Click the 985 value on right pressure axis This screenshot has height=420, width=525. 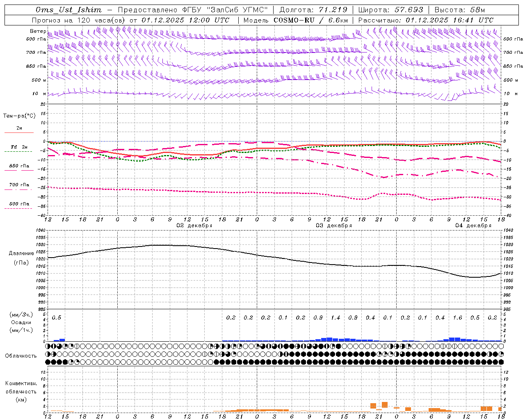[508, 309]
